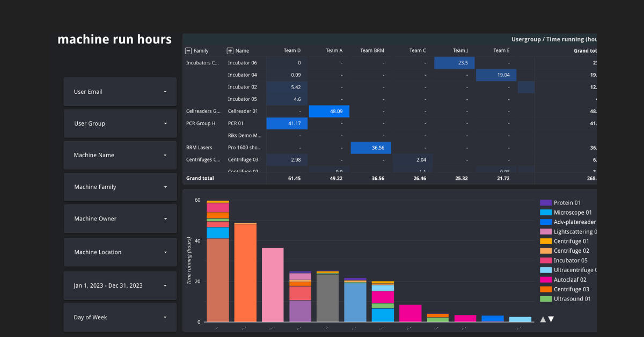
Task: Click the legend page up arrow
Action: click(x=543, y=319)
